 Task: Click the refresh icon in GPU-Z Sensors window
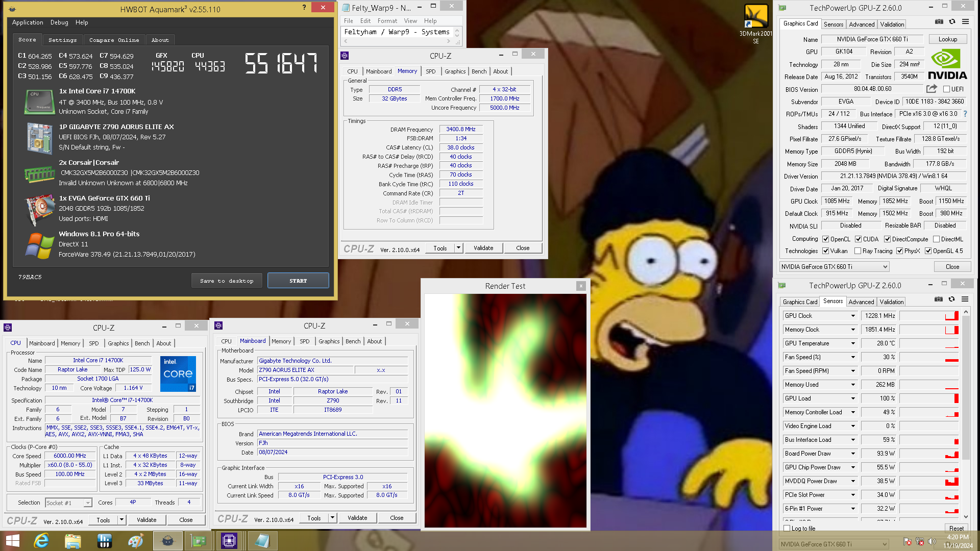point(951,299)
